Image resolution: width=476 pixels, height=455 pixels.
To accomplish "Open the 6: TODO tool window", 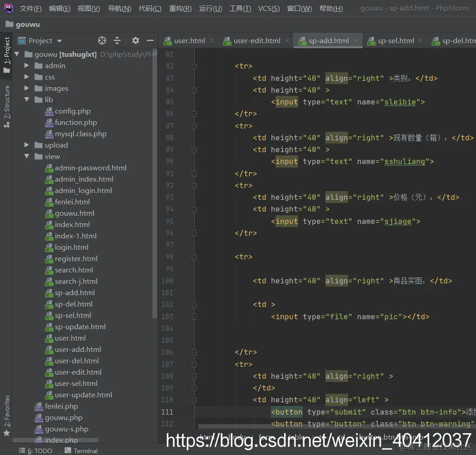I will coord(35,451).
